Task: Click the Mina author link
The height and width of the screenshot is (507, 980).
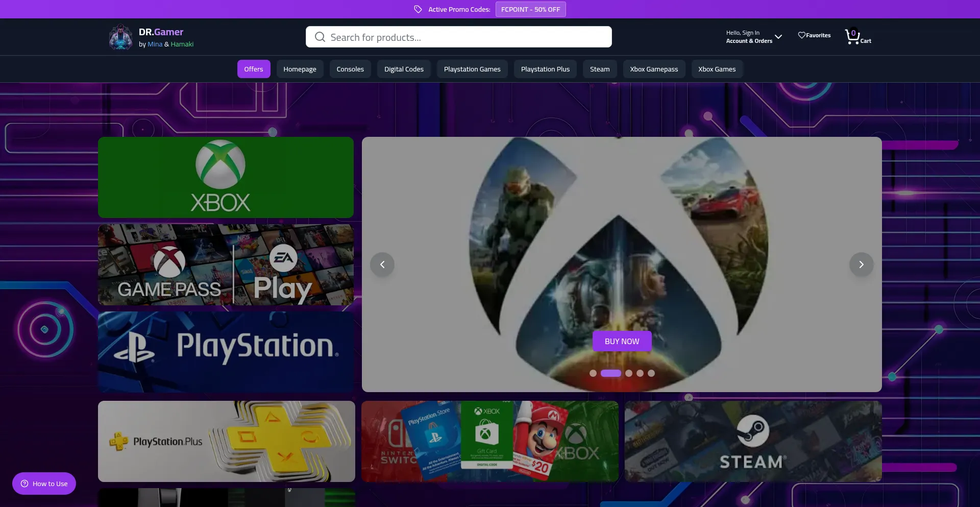Action: click(x=155, y=44)
